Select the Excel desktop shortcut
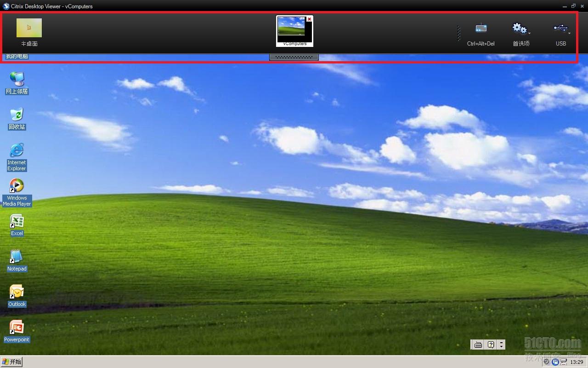 tap(17, 225)
